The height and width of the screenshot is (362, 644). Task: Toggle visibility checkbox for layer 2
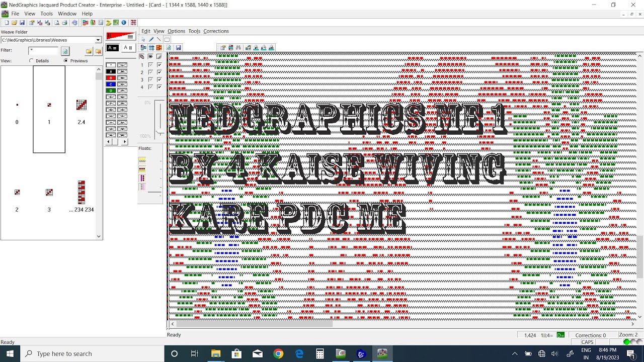[150, 72]
